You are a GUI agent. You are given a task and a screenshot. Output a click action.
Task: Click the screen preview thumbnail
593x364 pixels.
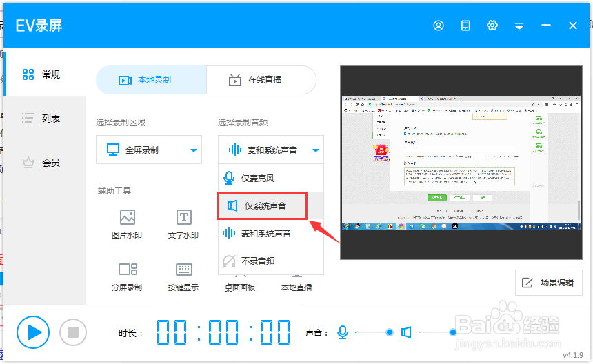[461, 163]
